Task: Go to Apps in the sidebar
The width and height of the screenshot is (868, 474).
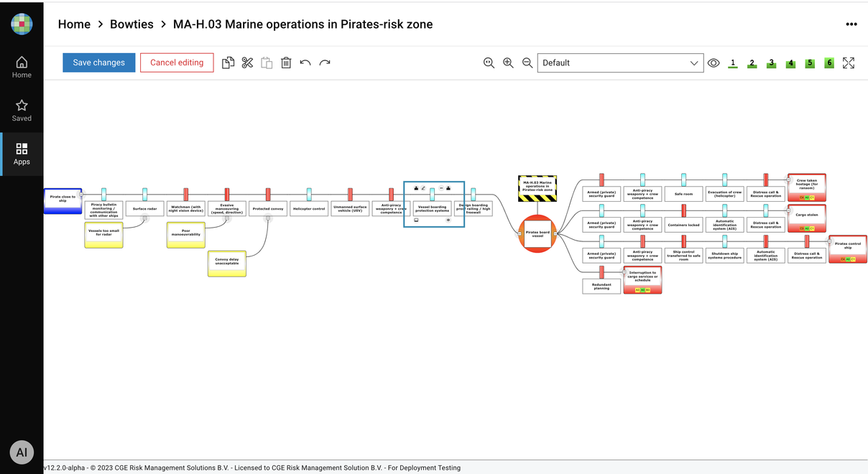Action: [22, 153]
